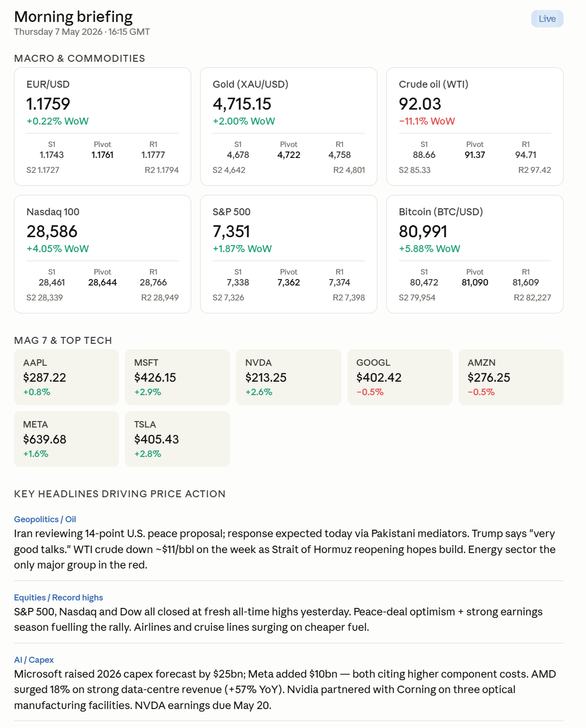Select Nasdaq 100 value 28,586
Viewport: 586px width, 728px height.
pyautogui.click(x=52, y=231)
